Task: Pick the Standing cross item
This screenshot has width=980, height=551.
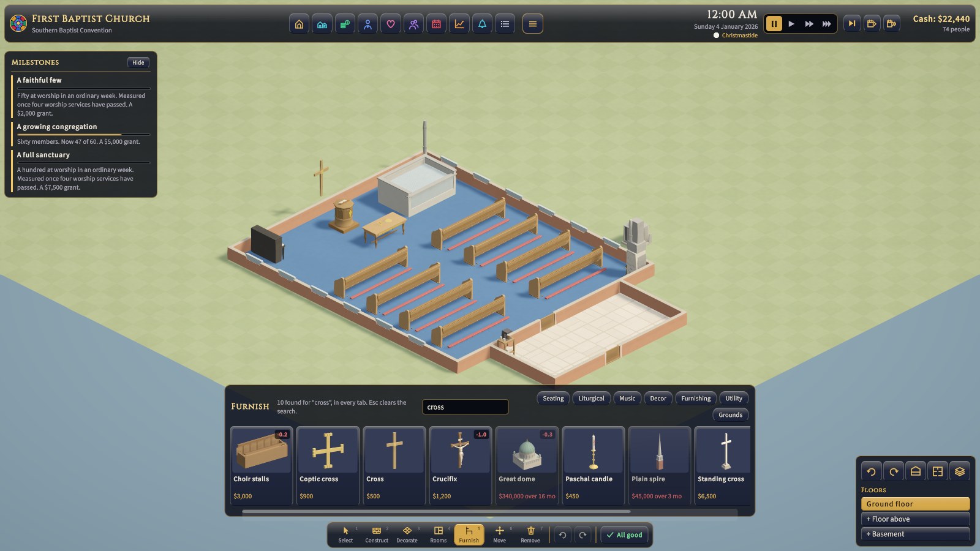Action: point(723,465)
